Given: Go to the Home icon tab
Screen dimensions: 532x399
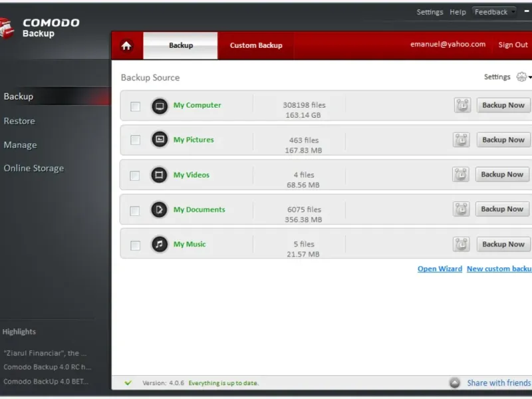Looking at the screenshot, I should 126,45.
